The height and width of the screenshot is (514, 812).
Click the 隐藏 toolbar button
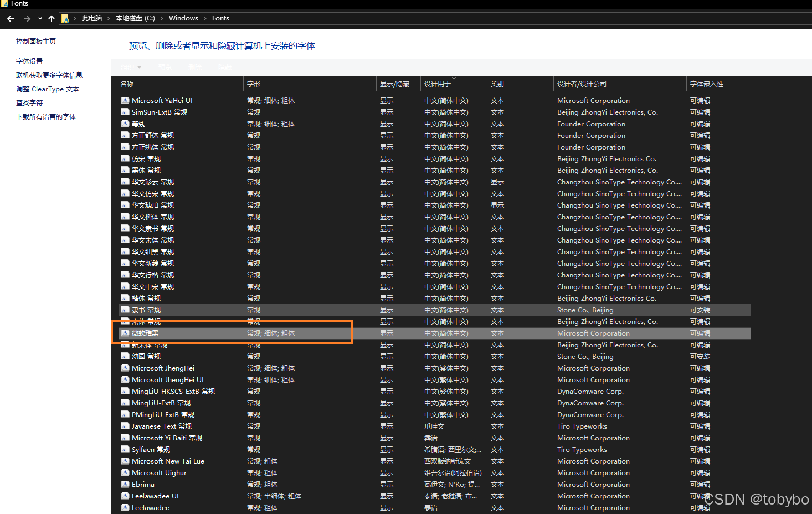(x=224, y=68)
